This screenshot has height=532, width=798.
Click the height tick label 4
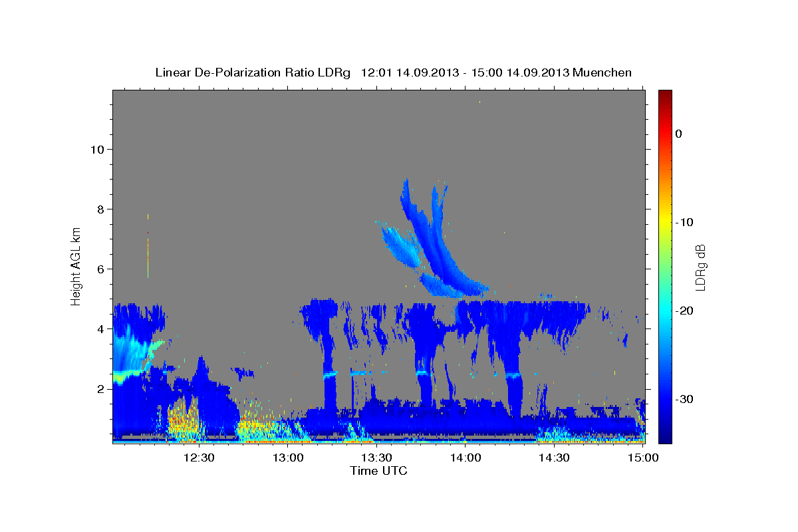coord(100,329)
